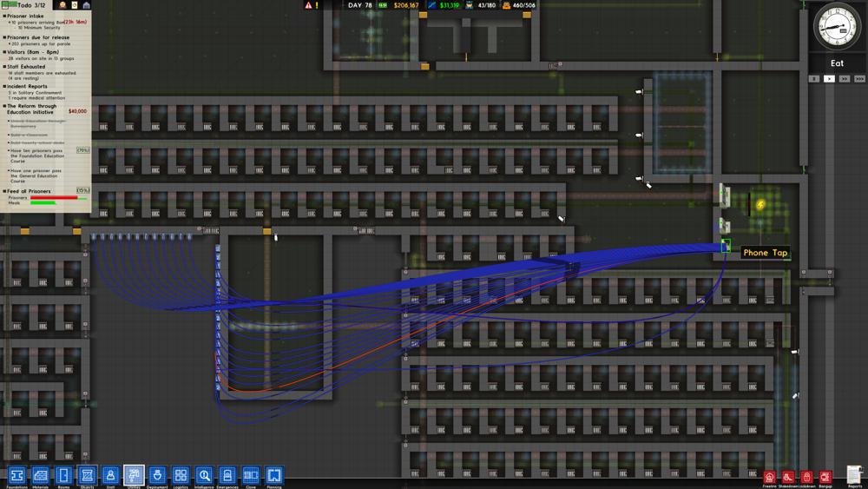This screenshot has height=489, width=868.
Task: Open the Staff hiring menu
Action: coord(110,475)
